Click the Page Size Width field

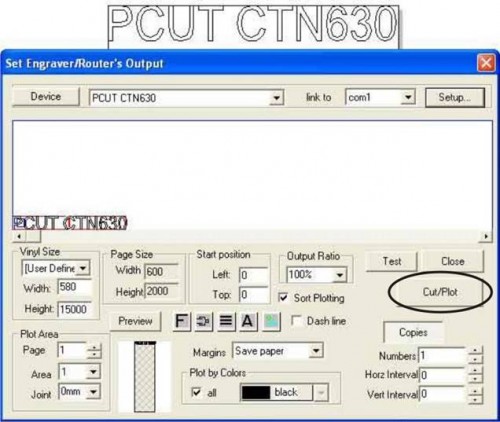162,271
